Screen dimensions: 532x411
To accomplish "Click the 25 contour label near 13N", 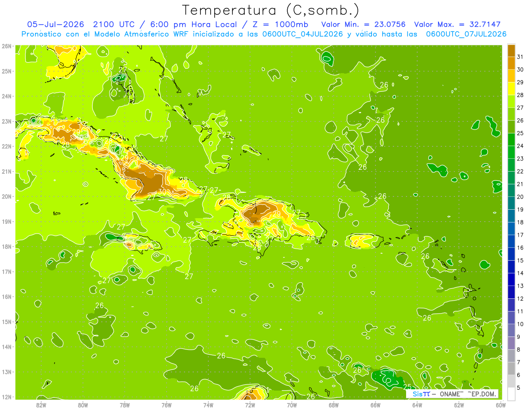I will 407,387.
